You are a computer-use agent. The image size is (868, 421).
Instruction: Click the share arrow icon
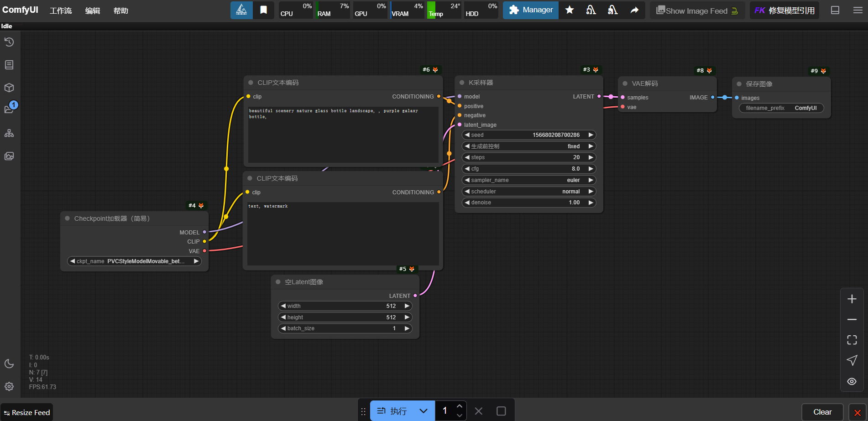click(635, 10)
